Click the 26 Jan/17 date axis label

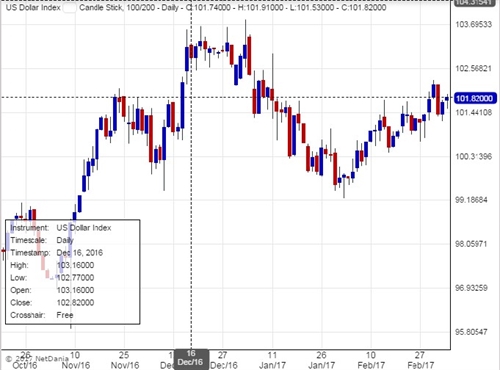321,360
